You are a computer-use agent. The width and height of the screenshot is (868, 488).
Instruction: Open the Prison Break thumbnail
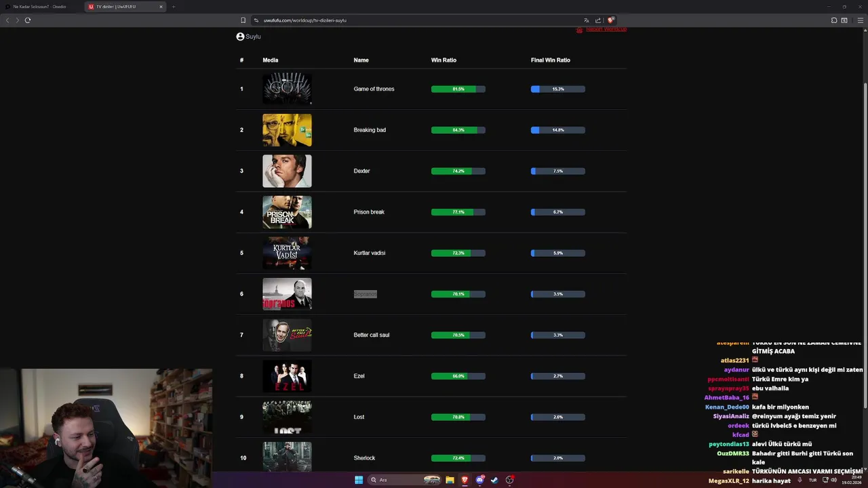288,212
